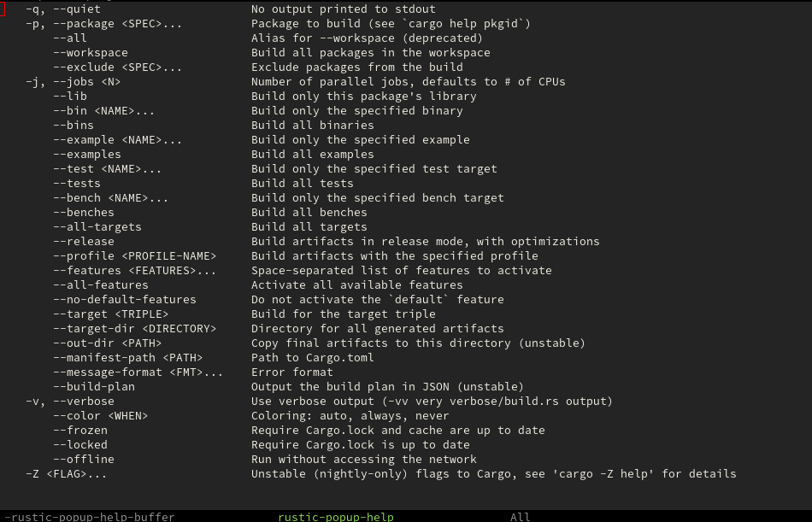Place cursor on --target-dir <DIRECTORY> option
The image size is (812, 522).
pos(134,329)
